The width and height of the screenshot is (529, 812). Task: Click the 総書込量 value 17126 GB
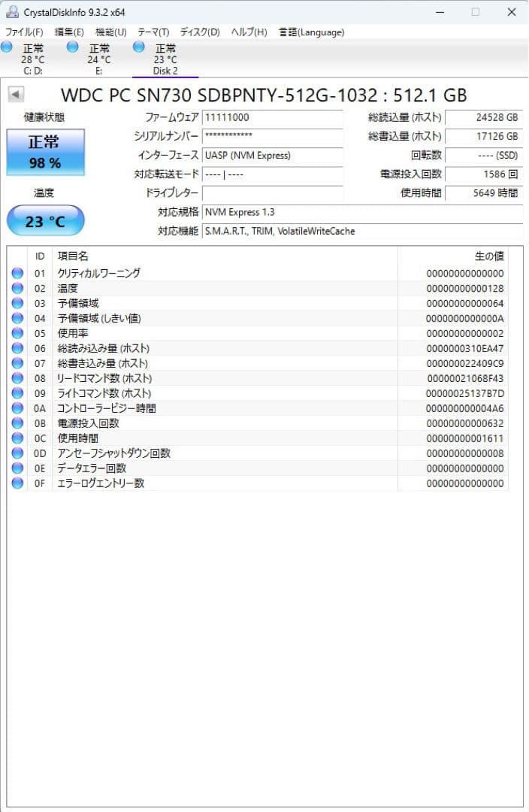pos(483,136)
